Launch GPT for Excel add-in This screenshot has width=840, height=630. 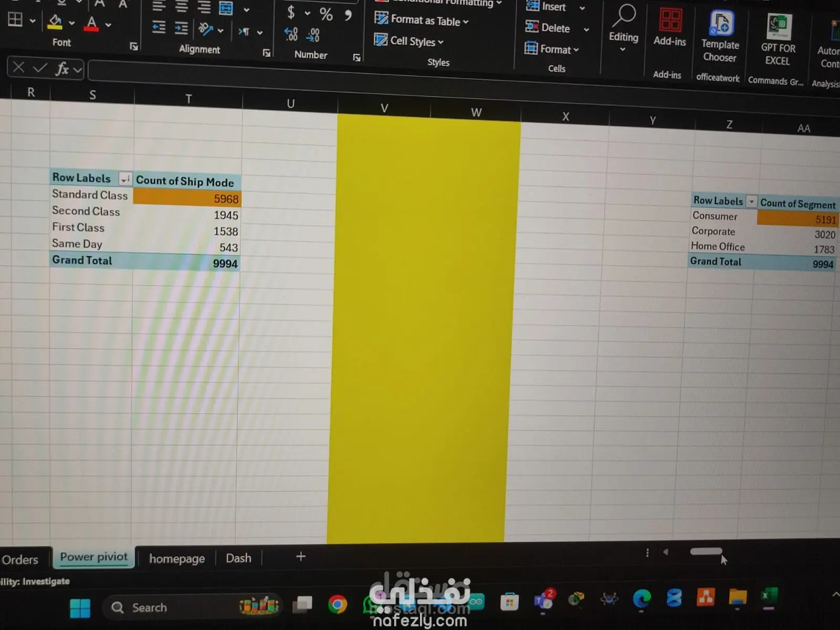(778, 40)
